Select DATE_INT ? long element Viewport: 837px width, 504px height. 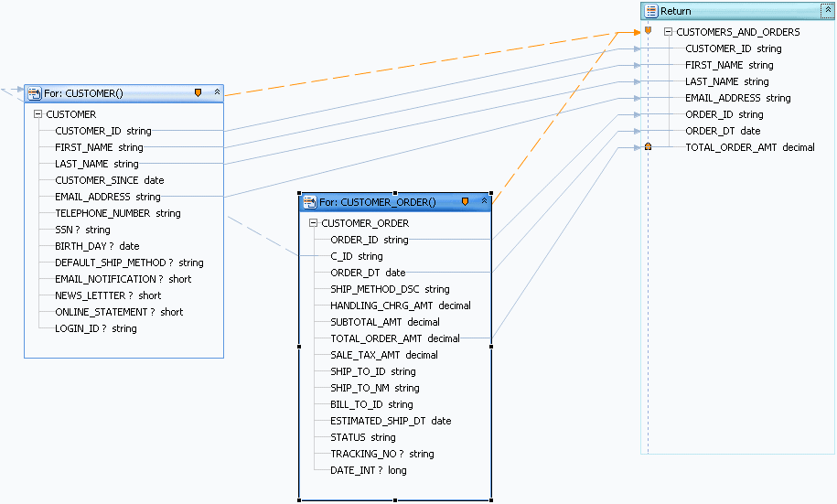pos(369,471)
